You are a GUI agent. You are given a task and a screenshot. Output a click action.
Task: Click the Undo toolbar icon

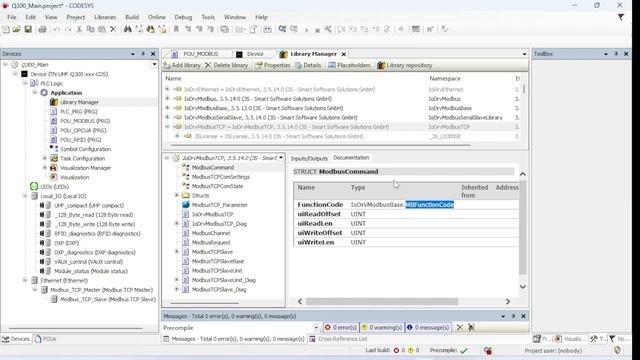point(57,29)
